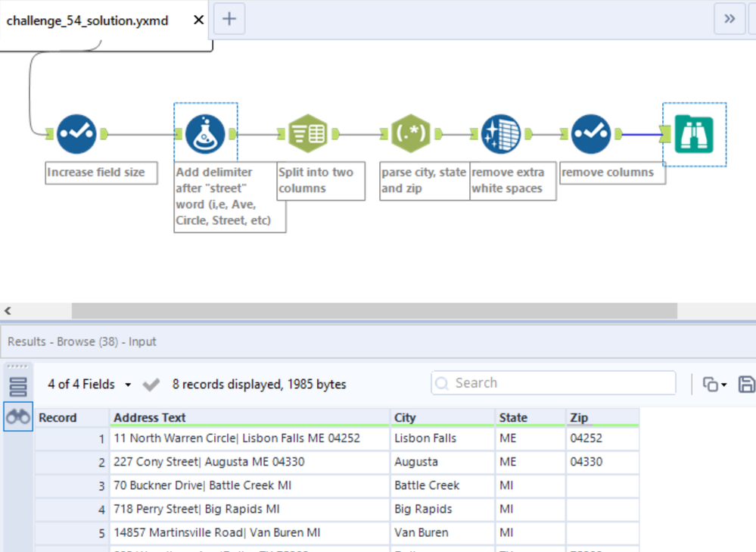Click the Formula tool flask icon

(205, 134)
